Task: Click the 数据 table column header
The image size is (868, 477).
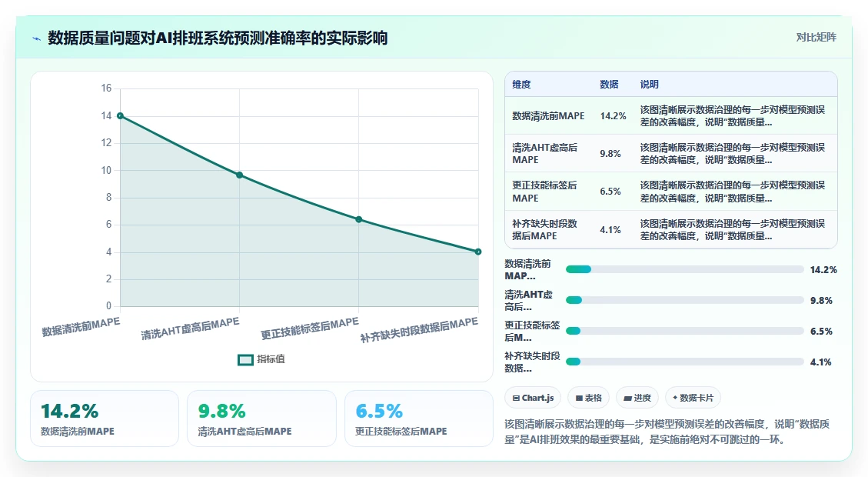Action: coord(609,84)
